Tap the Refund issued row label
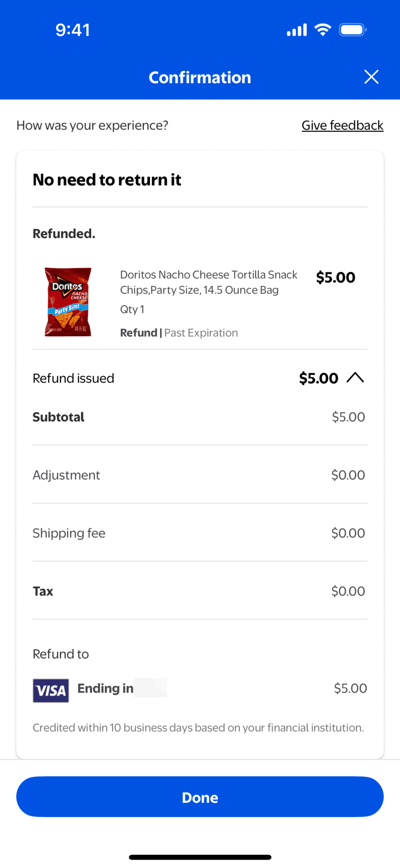The height and width of the screenshot is (868, 400). pyautogui.click(x=73, y=378)
